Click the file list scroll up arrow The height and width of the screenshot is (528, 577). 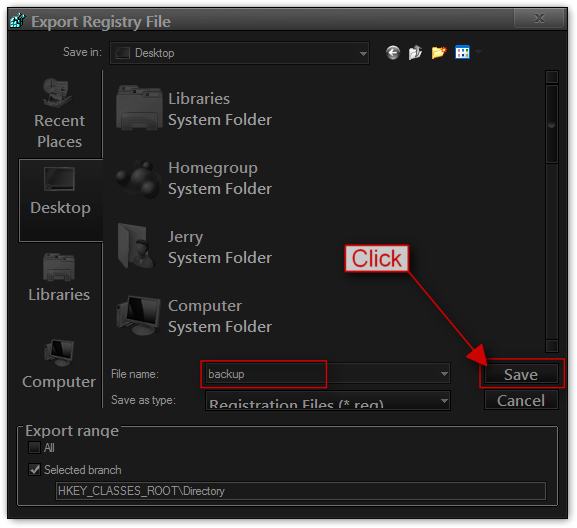click(552, 77)
